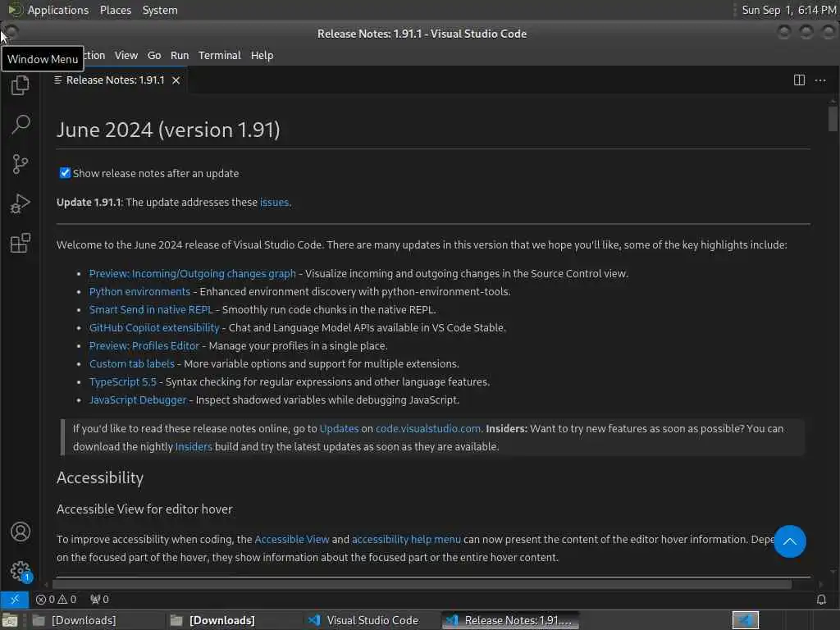This screenshot has width=840, height=630.
Task: Click the June 2024 (version 1.91) heading
Action: tap(168, 130)
